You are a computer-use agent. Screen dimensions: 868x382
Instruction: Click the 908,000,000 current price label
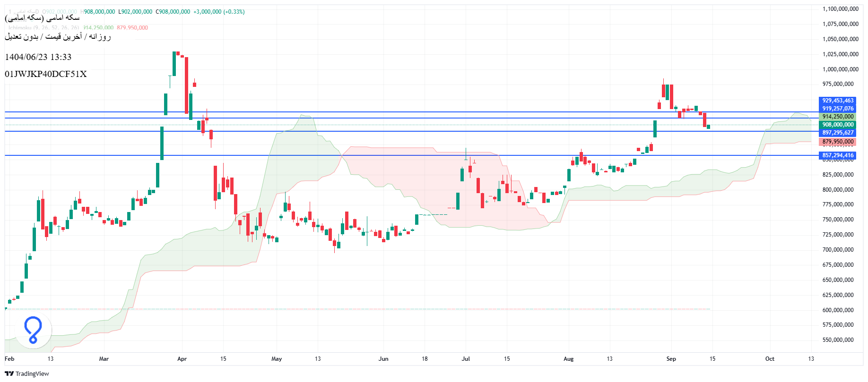pyautogui.click(x=837, y=125)
